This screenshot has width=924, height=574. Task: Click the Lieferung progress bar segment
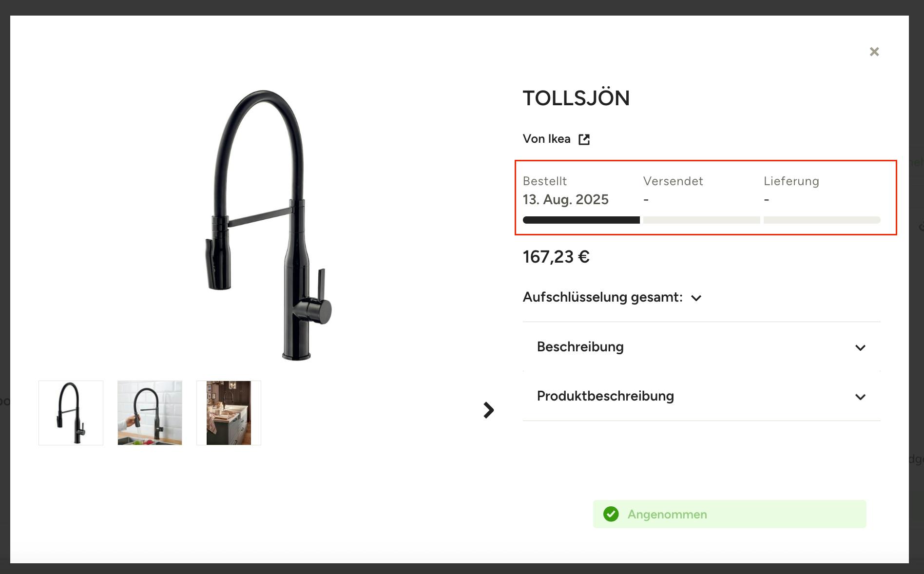pyautogui.click(x=822, y=220)
